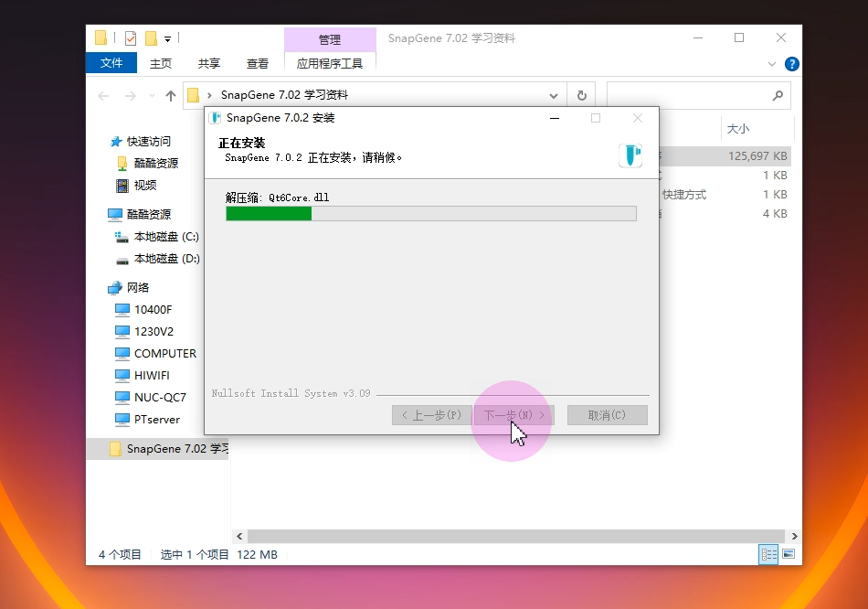Click the help question mark icon
The image size is (868, 609).
tap(792, 64)
